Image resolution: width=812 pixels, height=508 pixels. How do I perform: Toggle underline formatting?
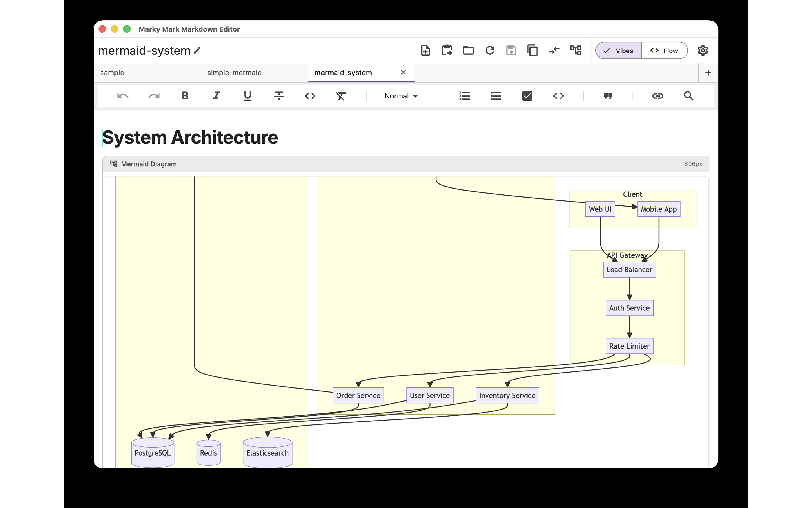tap(248, 96)
